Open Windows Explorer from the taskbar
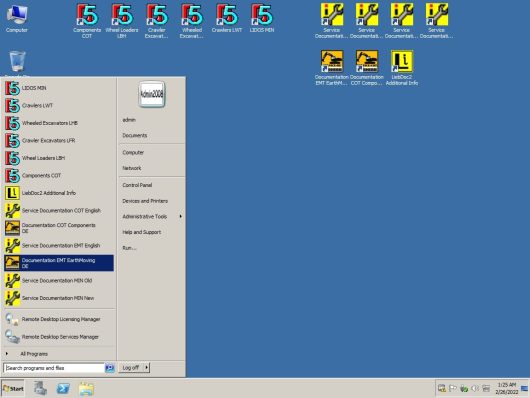The width and height of the screenshot is (530, 398). (x=86, y=388)
